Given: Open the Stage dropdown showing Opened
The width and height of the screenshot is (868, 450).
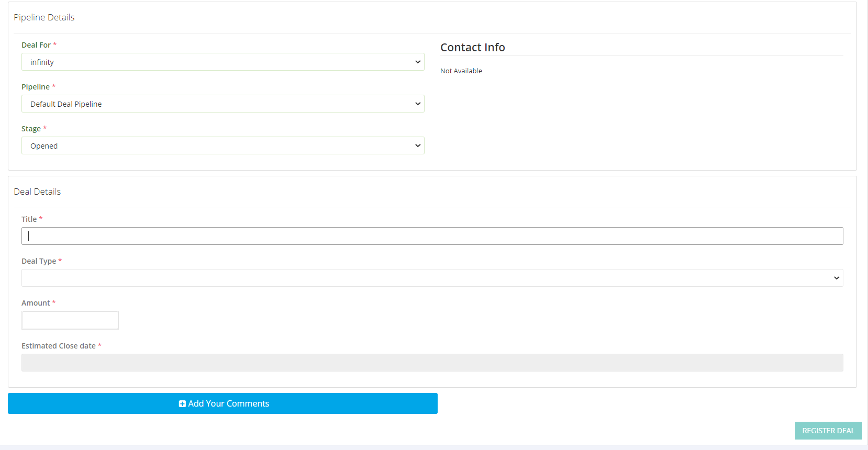Looking at the screenshot, I should click(x=222, y=145).
